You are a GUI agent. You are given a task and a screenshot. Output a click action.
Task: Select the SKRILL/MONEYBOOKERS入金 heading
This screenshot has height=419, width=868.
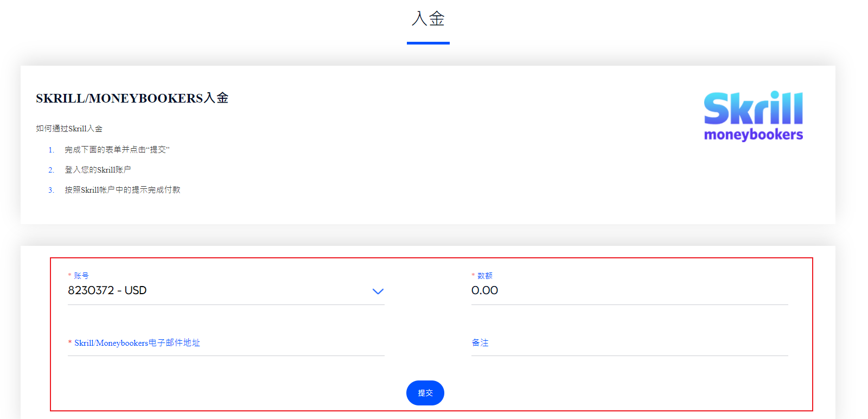click(x=132, y=98)
